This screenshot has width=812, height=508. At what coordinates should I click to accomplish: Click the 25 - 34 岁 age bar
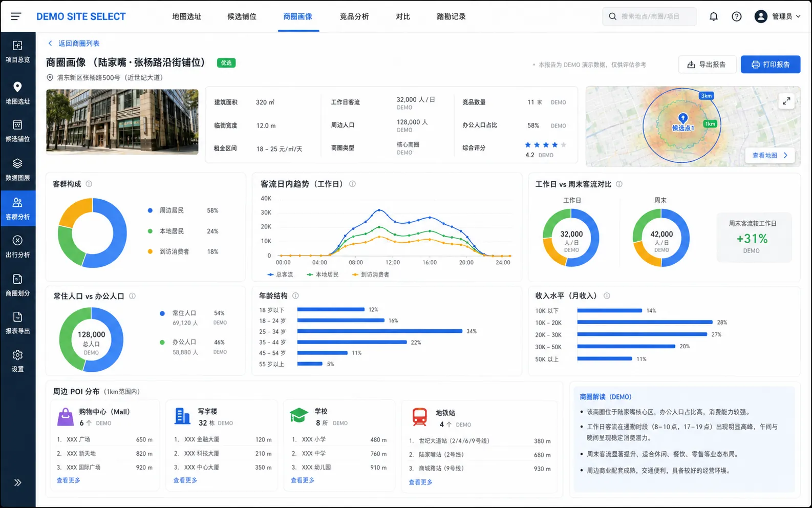point(380,331)
